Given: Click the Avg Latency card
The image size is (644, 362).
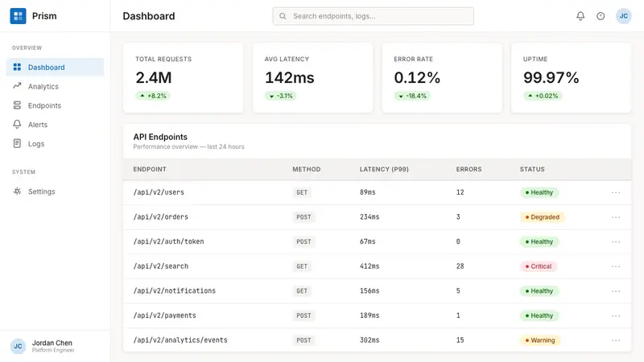Looking at the screenshot, I should (312, 77).
